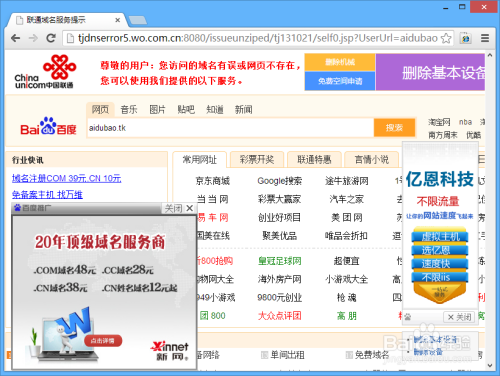
Task: Open the 聚美优品 link
Action: [x=280, y=236]
